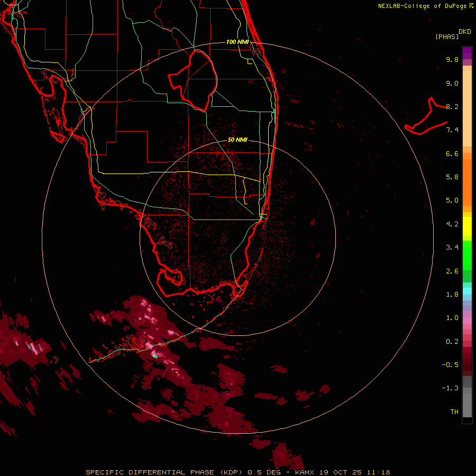Click the 6.6 value on the color scale

pyautogui.click(x=452, y=153)
